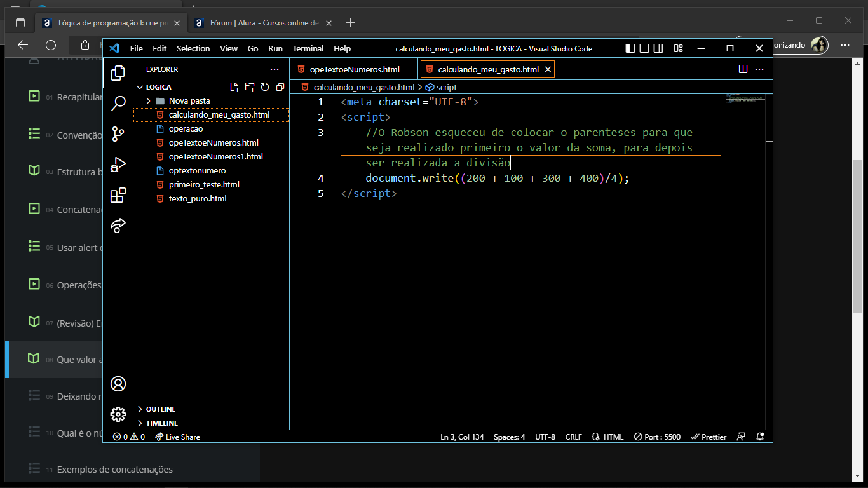The width and height of the screenshot is (868, 488).
Task: Switch to opeTextoeNumeros.html editor tab
Action: pos(354,69)
